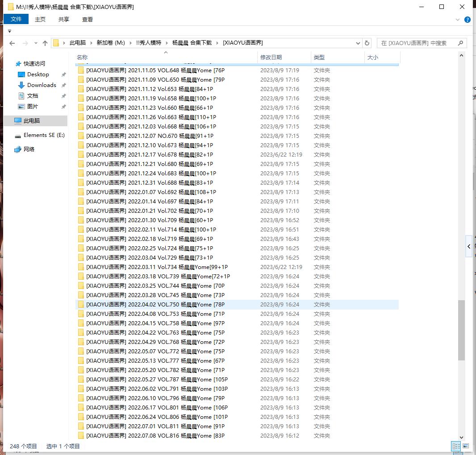Open recent locations dropdown arrow

pyautogui.click(x=36, y=43)
